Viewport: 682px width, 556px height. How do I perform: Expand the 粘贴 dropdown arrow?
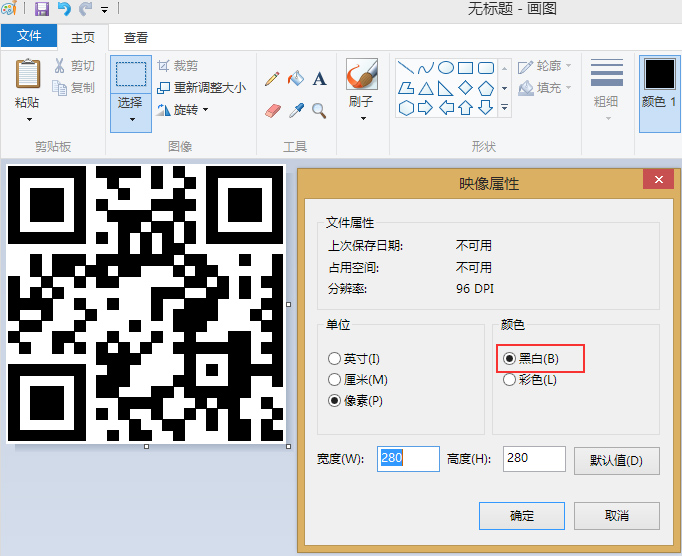click(x=29, y=119)
